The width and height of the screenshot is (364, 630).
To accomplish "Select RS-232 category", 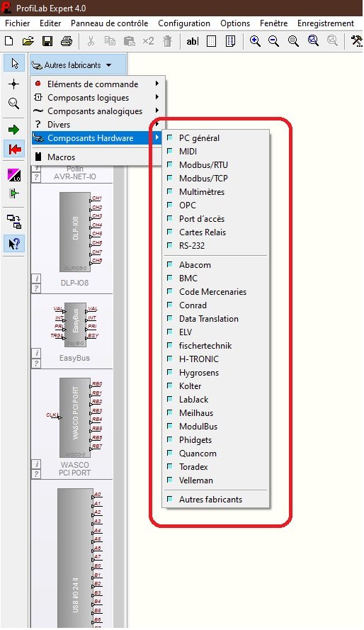I will [x=216, y=245].
